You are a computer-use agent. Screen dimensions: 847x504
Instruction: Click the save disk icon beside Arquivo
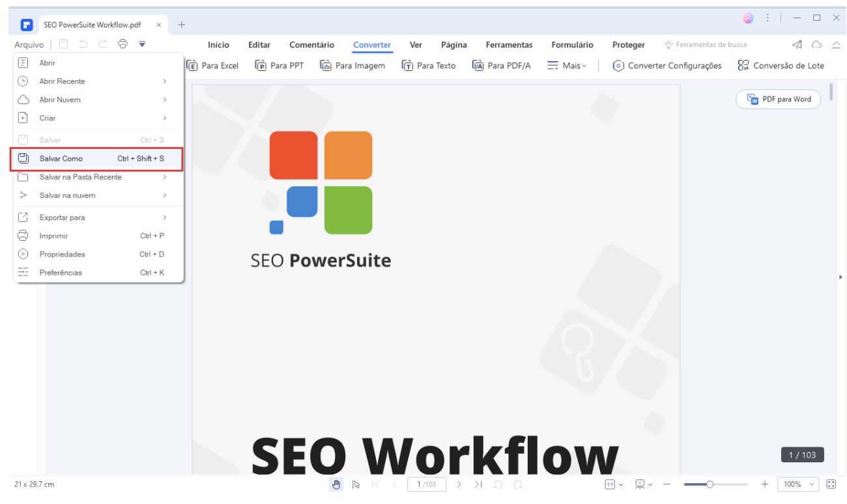coord(63,44)
